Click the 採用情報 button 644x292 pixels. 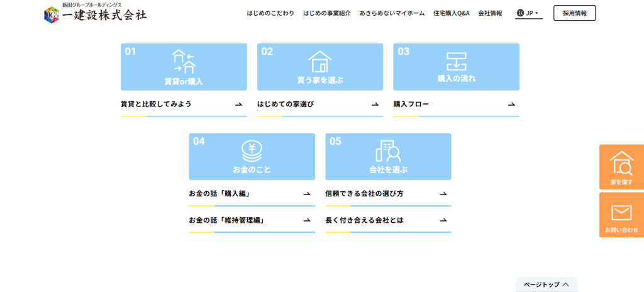click(574, 13)
